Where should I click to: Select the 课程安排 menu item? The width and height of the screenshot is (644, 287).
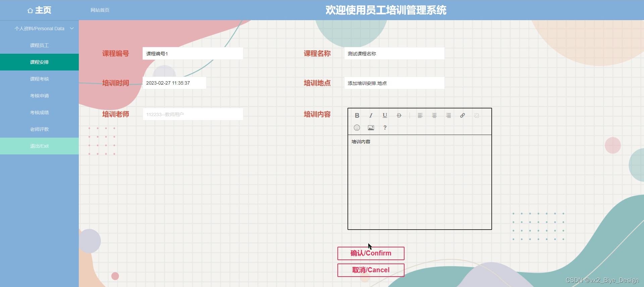click(39, 62)
